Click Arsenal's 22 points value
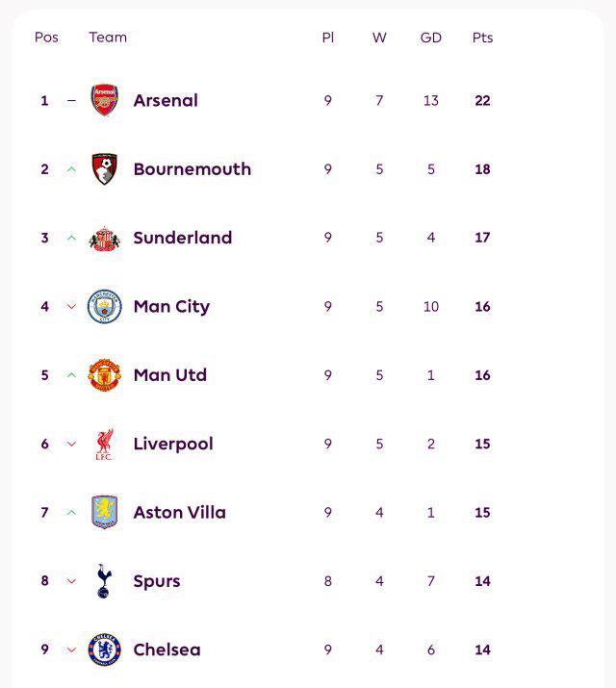 click(482, 100)
